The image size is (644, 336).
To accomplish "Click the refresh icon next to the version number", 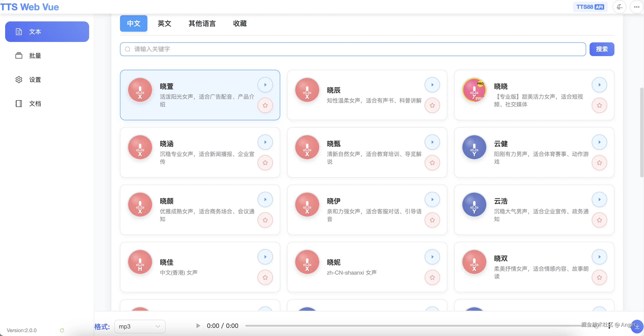I will 62,330.
